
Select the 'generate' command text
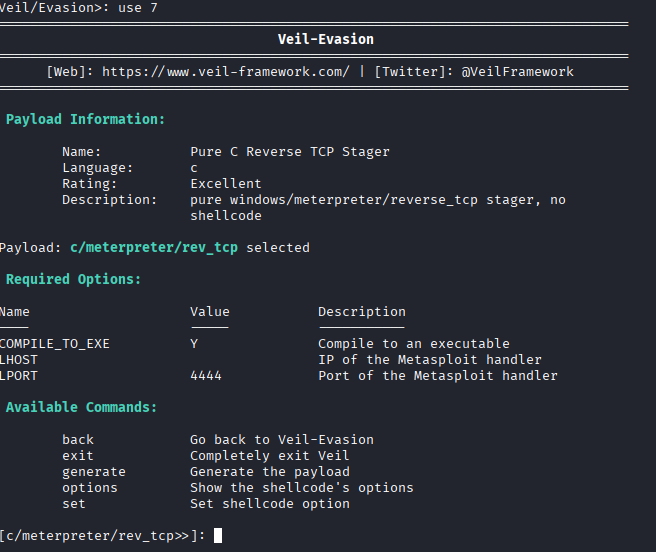[x=94, y=472]
